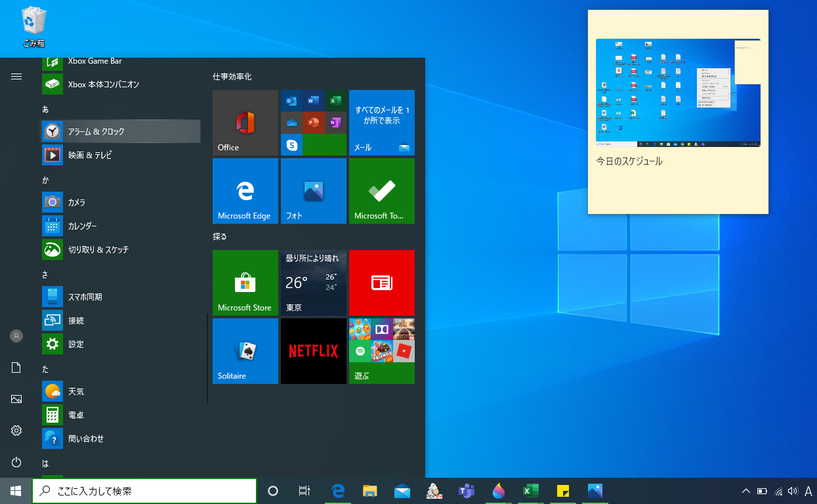
Task: Click the Power button in Start rail
Action: click(x=16, y=462)
